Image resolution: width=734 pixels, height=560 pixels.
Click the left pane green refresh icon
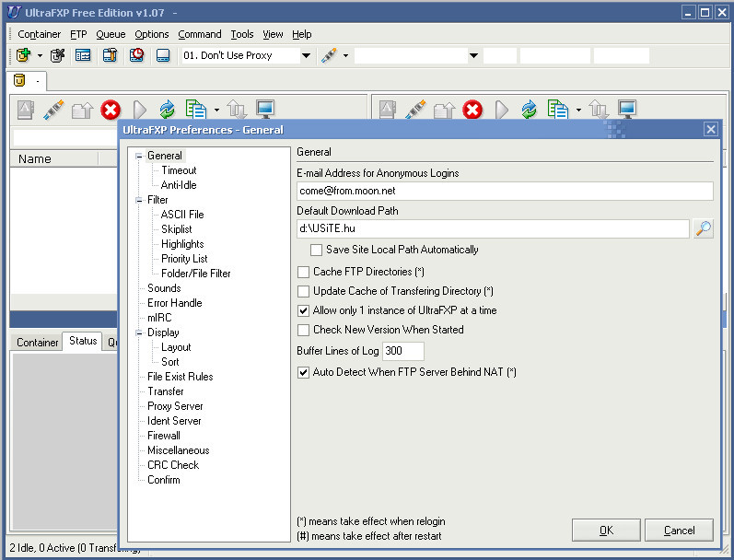pyautogui.click(x=167, y=110)
